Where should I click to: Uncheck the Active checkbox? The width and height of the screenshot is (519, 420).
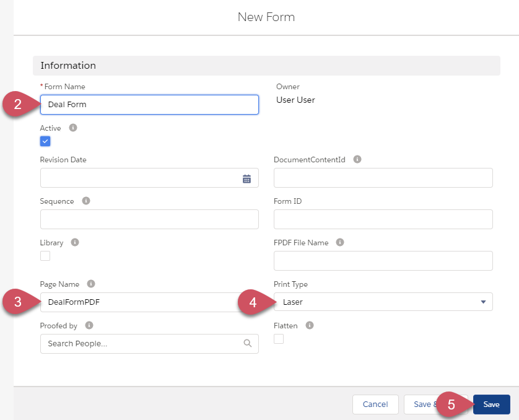tap(45, 141)
